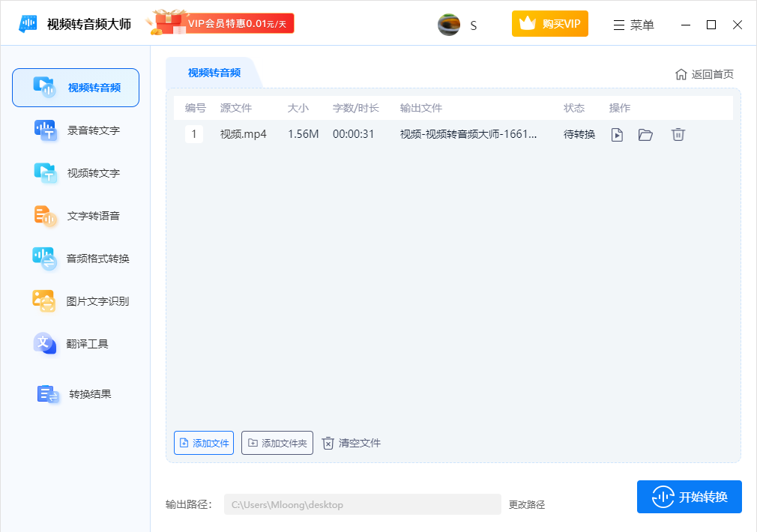Maximize the application window
Viewport: 757px width, 532px height.
(711, 25)
